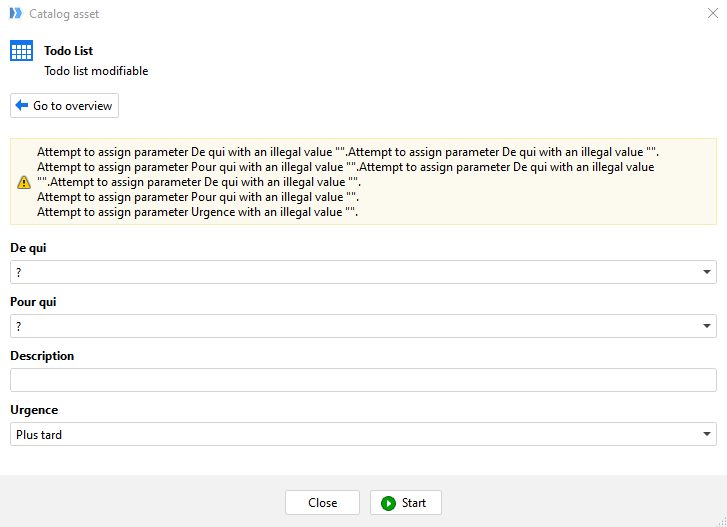Click the blue Todo List grid icon

pos(21,51)
